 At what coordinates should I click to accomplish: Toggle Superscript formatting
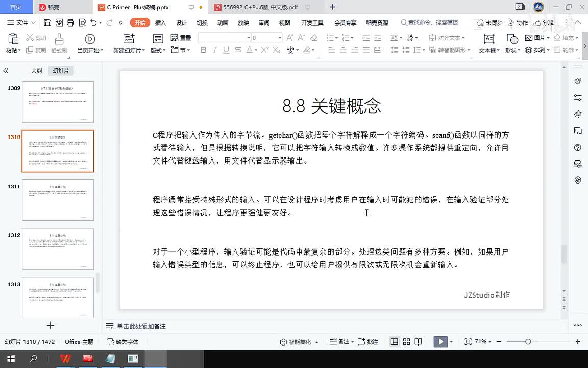click(265, 50)
